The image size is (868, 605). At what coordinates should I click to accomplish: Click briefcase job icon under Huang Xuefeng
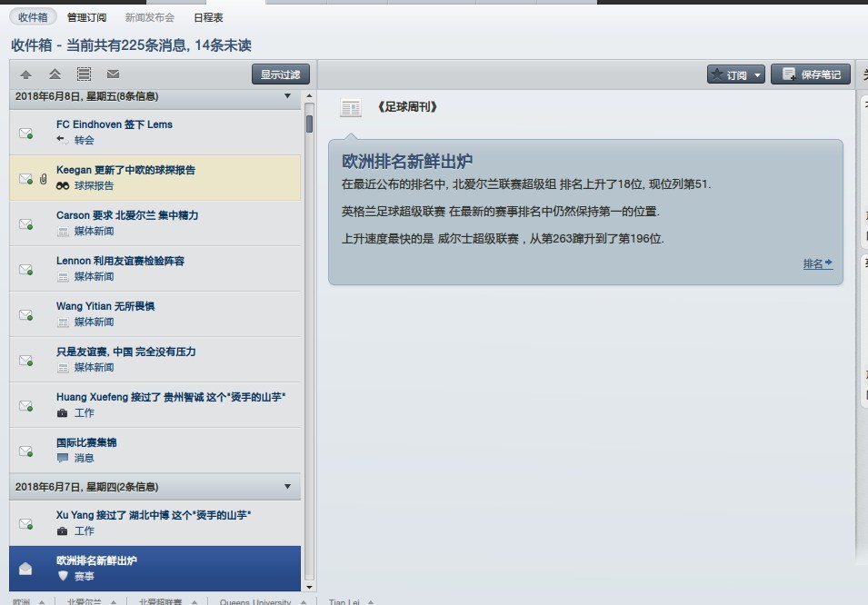coord(63,413)
